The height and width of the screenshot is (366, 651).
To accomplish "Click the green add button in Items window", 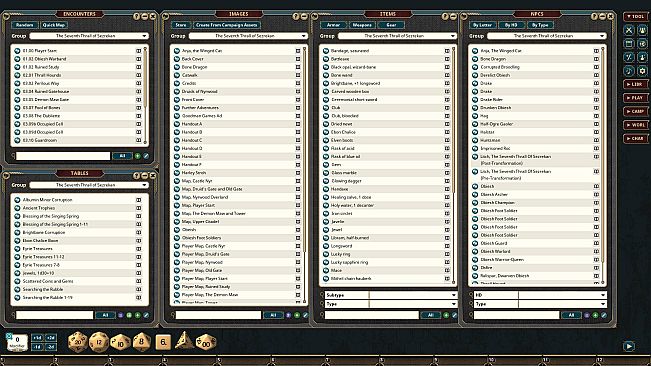I will tap(446, 315).
